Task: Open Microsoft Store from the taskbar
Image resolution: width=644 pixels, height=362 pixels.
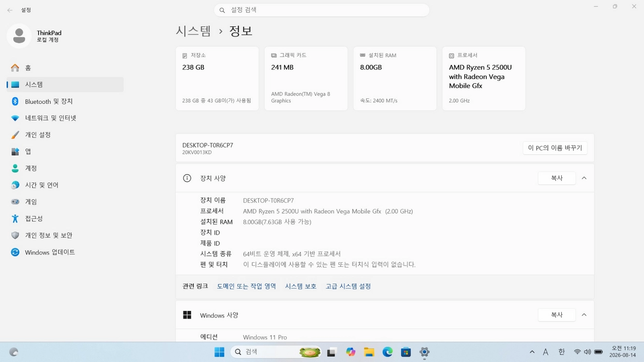Action: pos(406,352)
